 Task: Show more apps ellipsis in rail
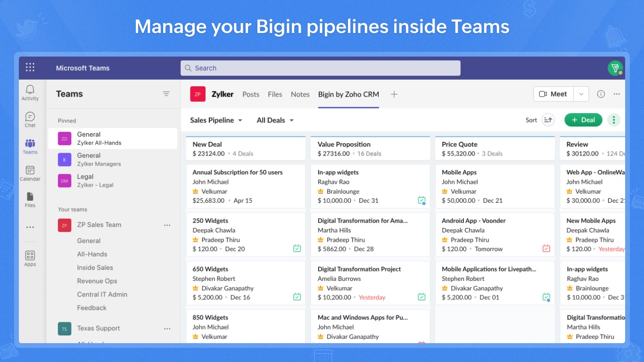pos(30,227)
